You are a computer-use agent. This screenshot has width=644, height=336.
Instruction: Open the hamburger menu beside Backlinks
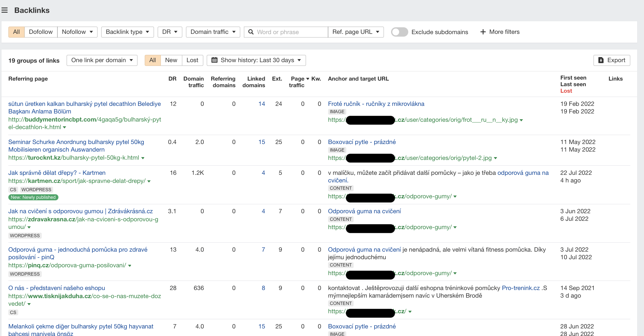5,10
